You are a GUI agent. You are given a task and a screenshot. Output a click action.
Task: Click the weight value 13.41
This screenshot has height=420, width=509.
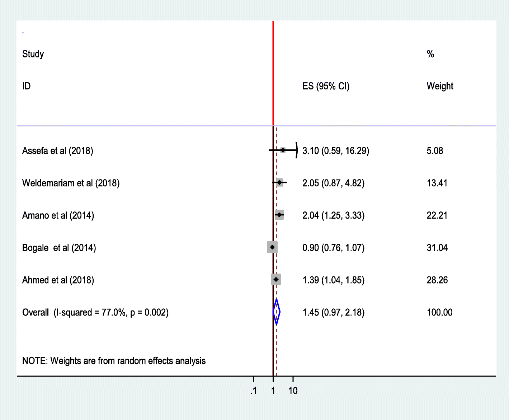coord(437,183)
